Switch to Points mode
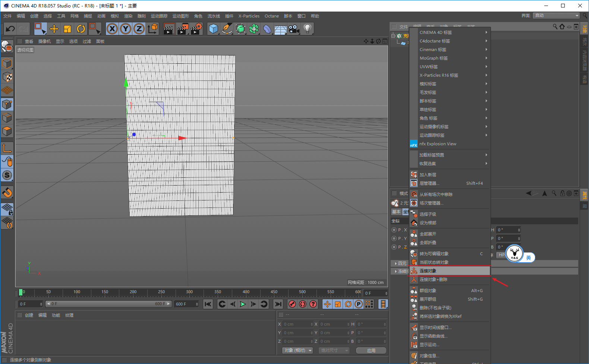This screenshot has height=364, width=589. click(x=7, y=105)
